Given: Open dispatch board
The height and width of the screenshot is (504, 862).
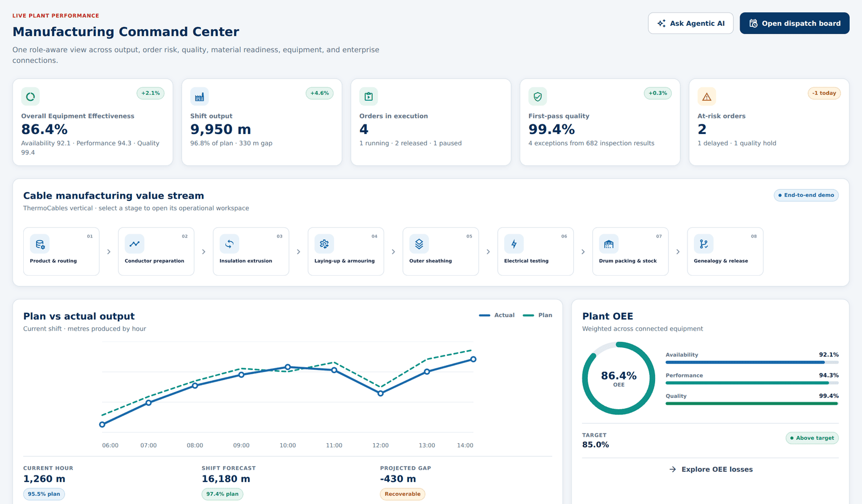Looking at the screenshot, I should click(795, 23).
